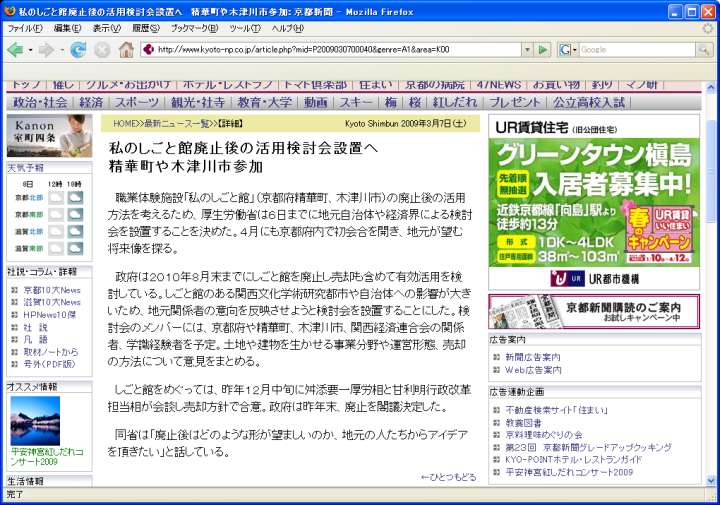Click the browser Back arrow button
Image resolution: width=720 pixels, height=505 pixels.
coord(18,49)
